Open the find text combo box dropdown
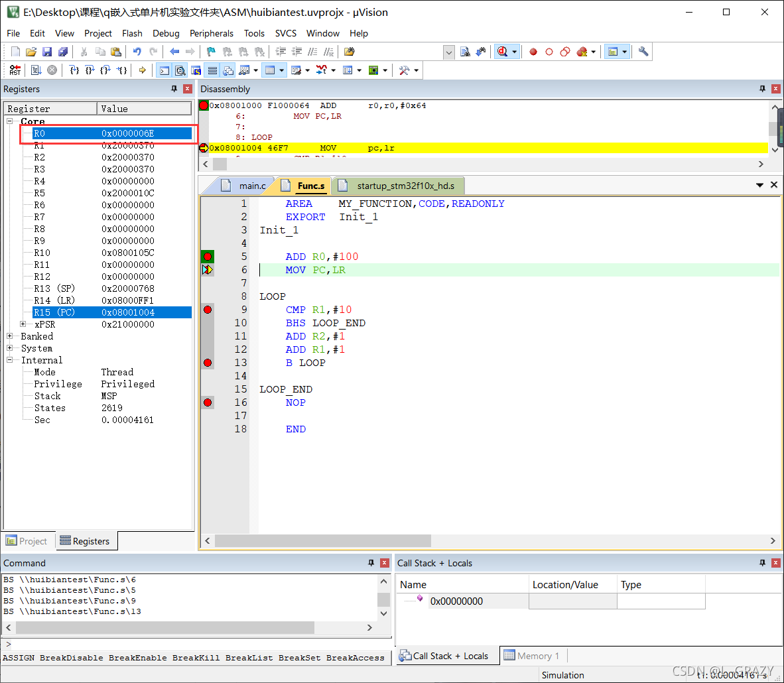The height and width of the screenshot is (683, 784). [x=448, y=52]
